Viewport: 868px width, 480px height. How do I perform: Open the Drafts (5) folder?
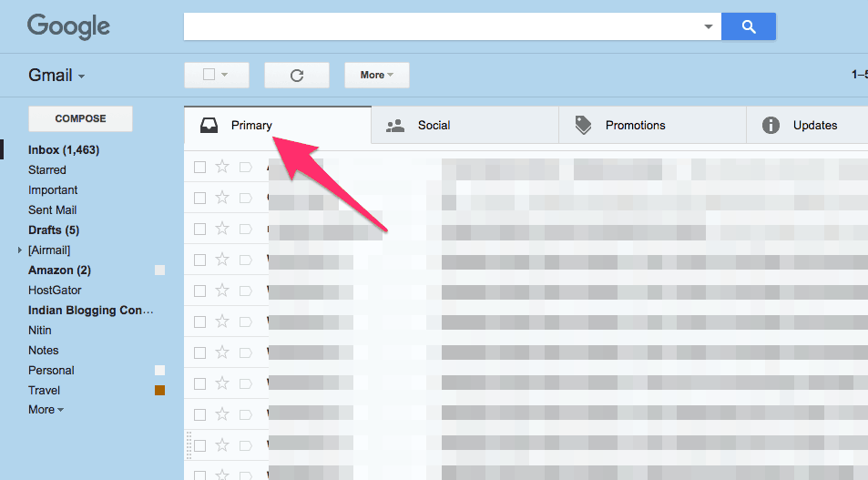(x=54, y=230)
